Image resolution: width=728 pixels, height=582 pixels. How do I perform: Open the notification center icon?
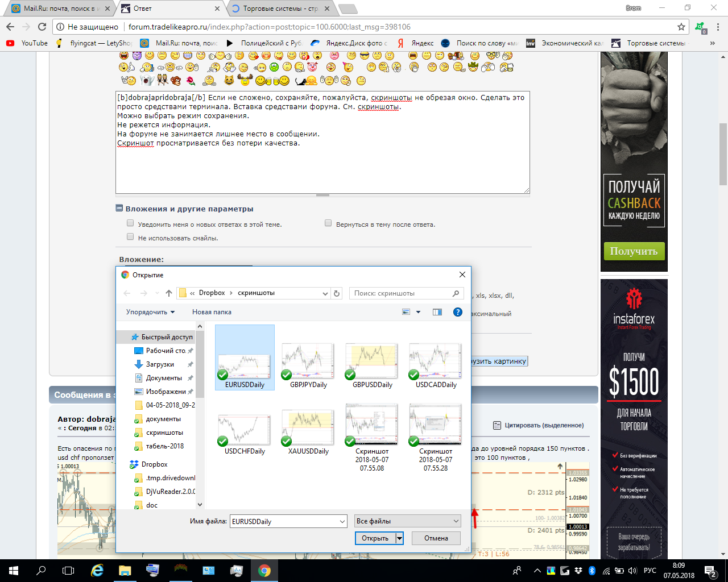(x=710, y=571)
